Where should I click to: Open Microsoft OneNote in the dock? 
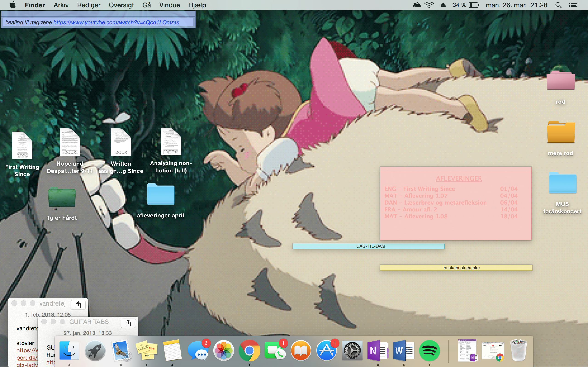[x=378, y=350]
